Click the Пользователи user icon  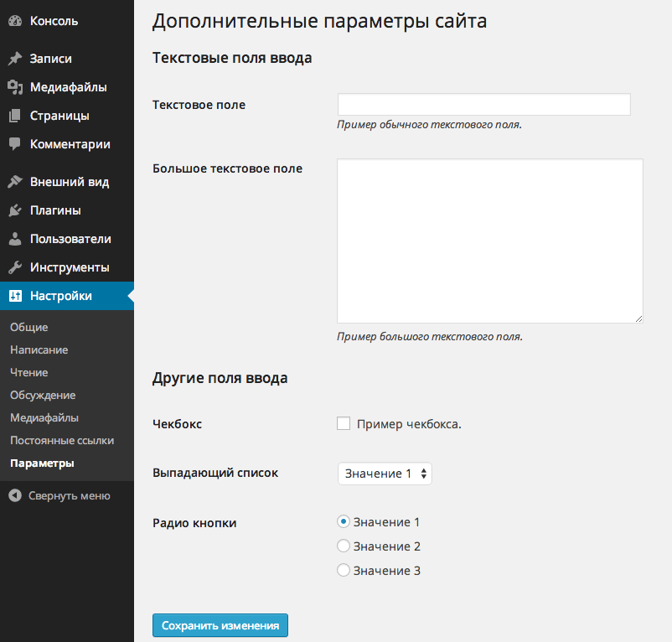click(15, 239)
